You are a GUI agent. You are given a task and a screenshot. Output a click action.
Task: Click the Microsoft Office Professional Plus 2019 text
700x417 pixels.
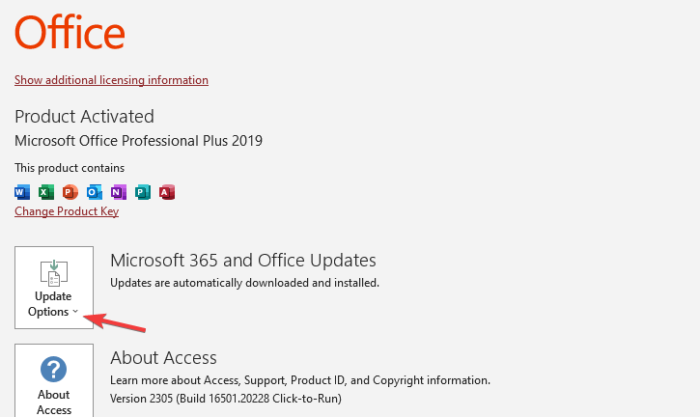click(x=138, y=141)
